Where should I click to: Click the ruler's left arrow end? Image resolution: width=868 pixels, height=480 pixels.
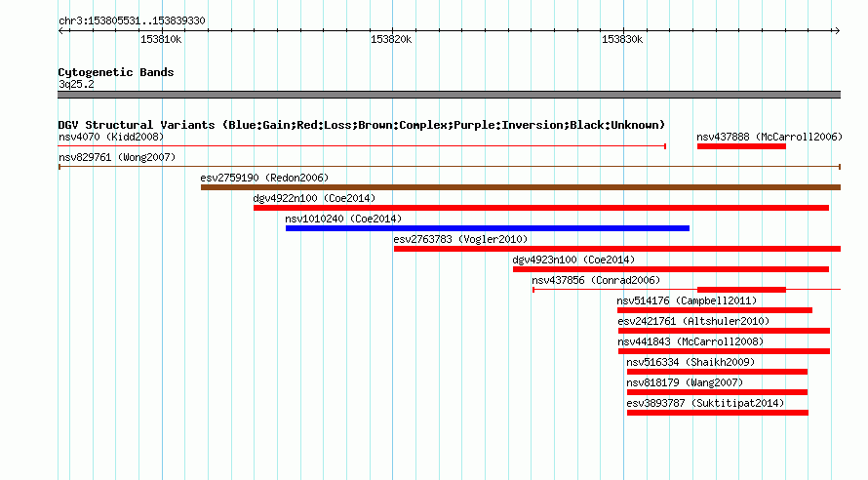click(61, 31)
